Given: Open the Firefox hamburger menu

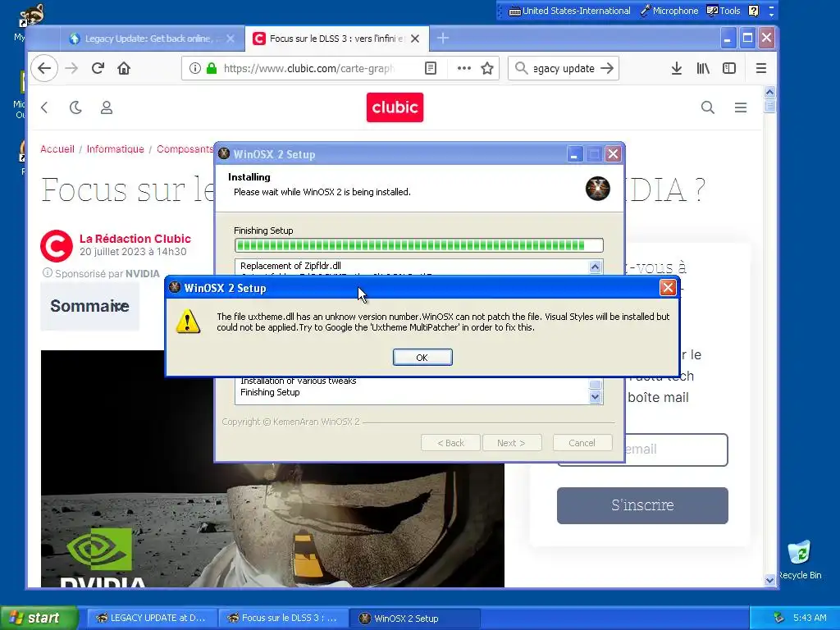Looking at the screenshot, I should 760,68.
